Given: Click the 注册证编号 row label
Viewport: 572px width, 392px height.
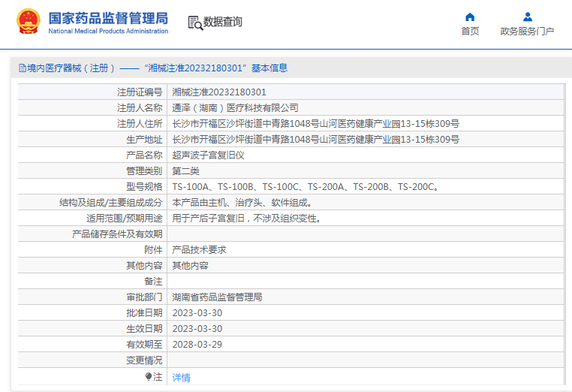Looking at the screenshot, I should point(140,92).
